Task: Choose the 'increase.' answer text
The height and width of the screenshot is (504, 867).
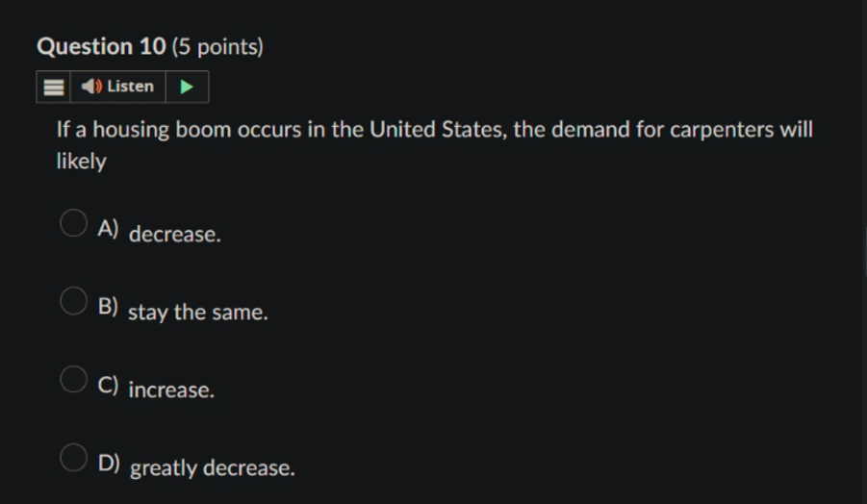Action: pyautogui.click(x=171, y=391)
